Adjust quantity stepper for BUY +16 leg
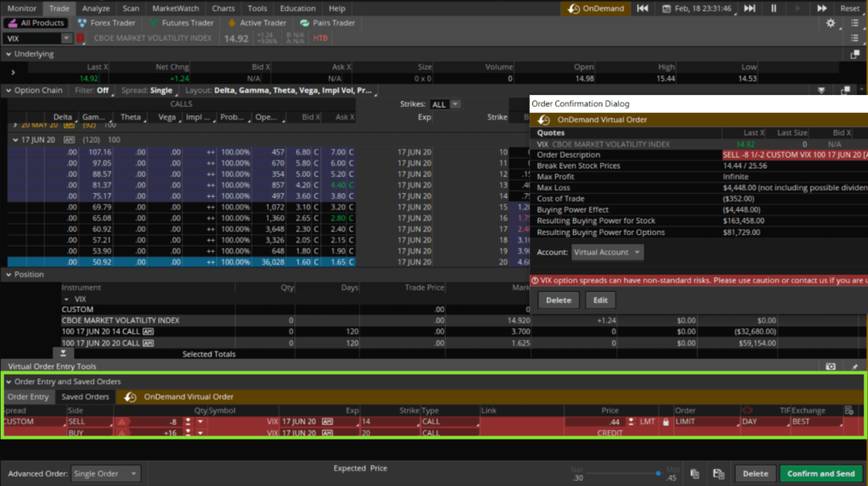868x486 pixels. click(x=188, y=433)
